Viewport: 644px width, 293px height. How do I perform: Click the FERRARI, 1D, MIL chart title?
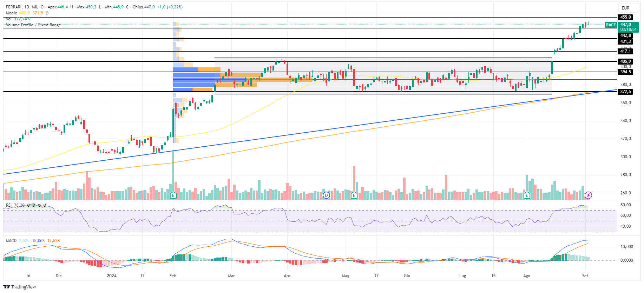[22, 7]
